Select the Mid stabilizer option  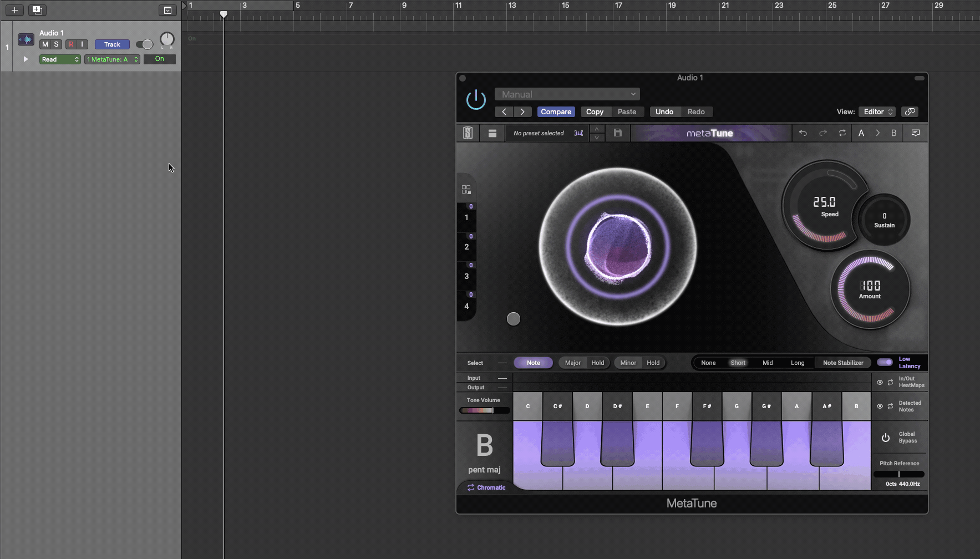click(x=768, y=363)
